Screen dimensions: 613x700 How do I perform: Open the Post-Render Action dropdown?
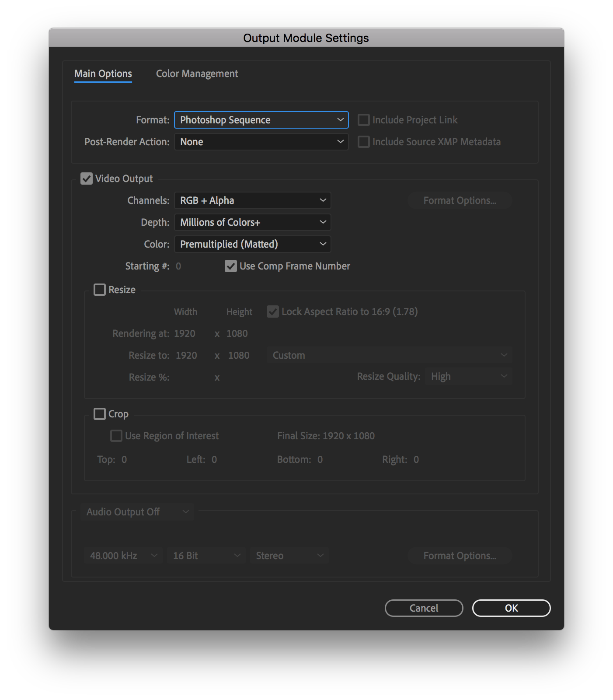[x=261, y=142]
